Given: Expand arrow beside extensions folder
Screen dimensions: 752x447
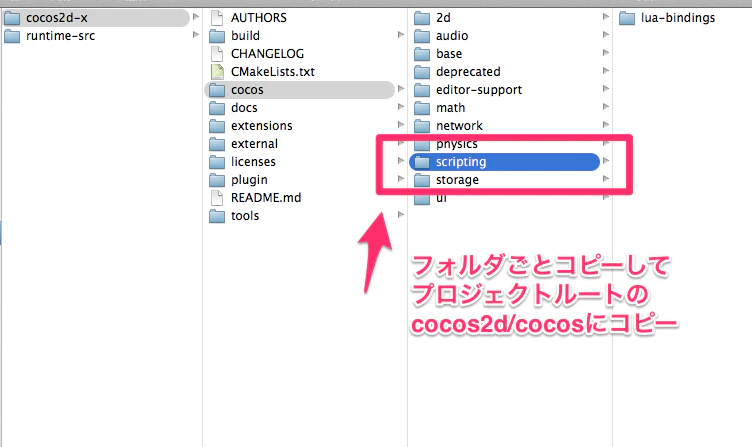Looking at the screenshot, I should pos(401,125).
